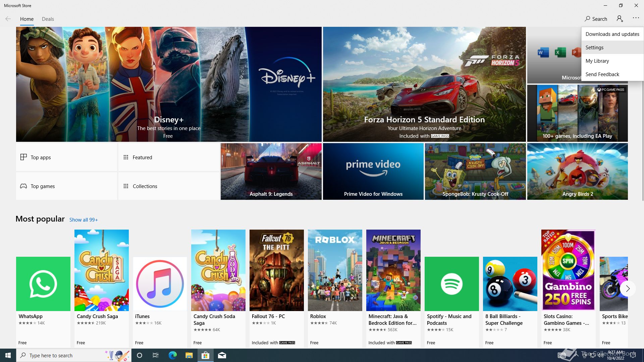Click Spotify - Music and Podcasts title
Screen dimensions: 644x362
pos(449,319)
